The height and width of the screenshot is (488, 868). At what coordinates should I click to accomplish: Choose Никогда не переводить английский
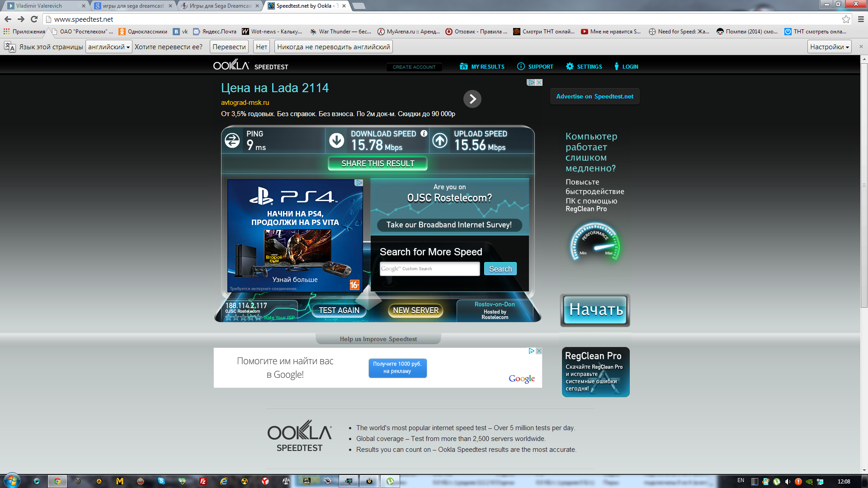coord(333,47)
